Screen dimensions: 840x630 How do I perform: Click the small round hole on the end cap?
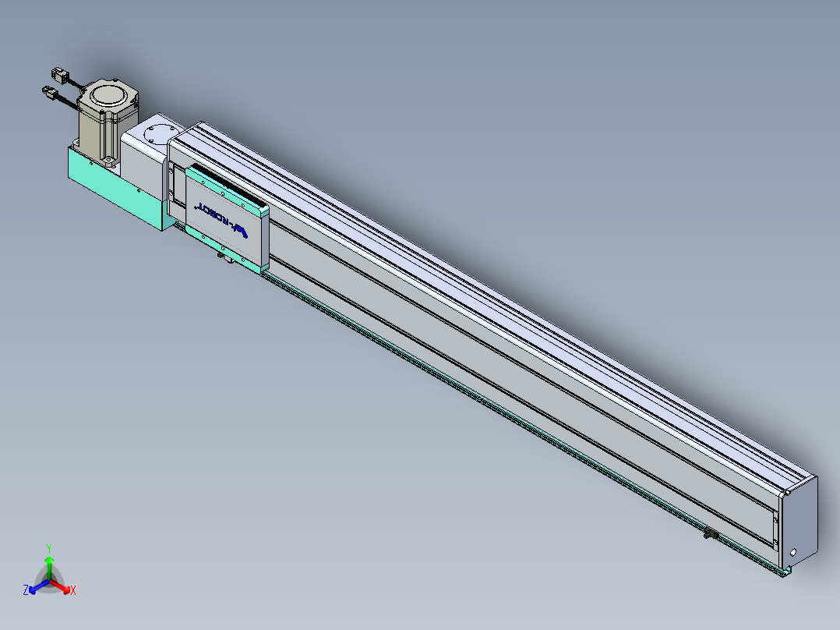point(793,552)
